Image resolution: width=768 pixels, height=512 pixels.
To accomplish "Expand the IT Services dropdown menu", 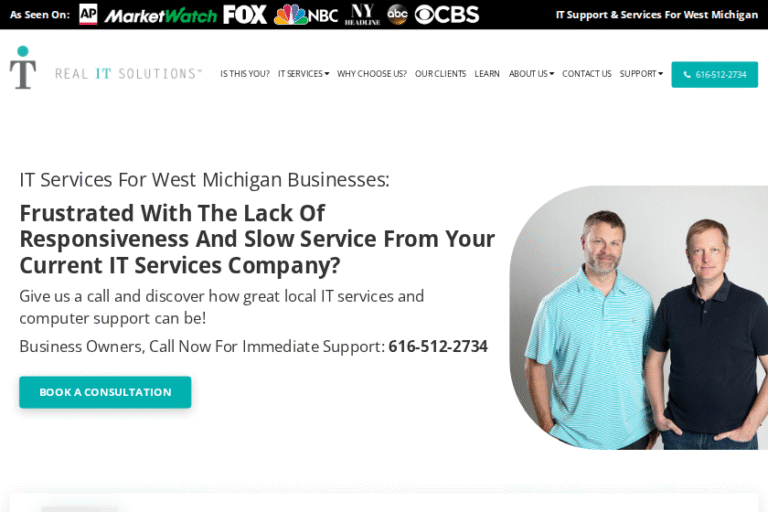I will click(x=303, y=73).
